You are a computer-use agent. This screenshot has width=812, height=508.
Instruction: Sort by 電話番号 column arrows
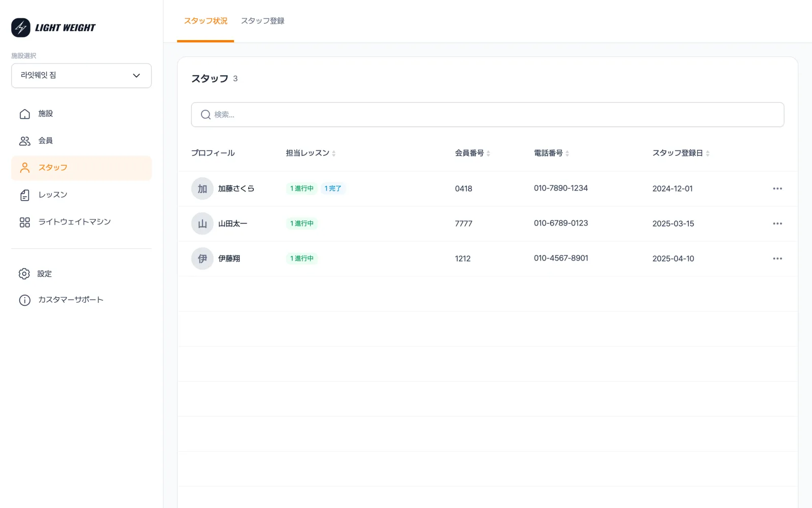pos(567,153)
